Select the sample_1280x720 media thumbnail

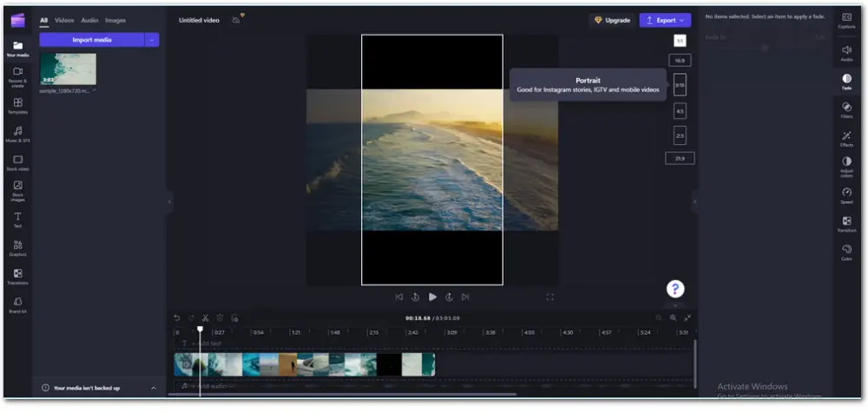tap(68, 69)
